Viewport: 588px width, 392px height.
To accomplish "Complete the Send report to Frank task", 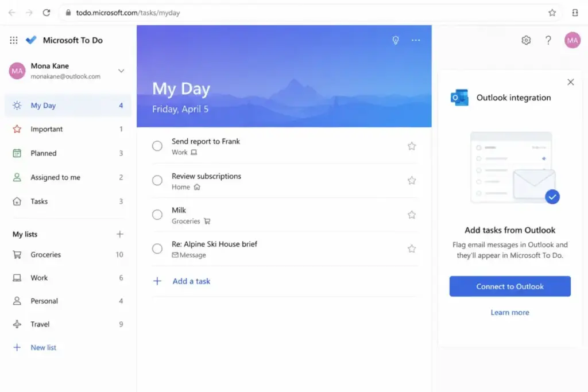I will [x=157, y=146].
